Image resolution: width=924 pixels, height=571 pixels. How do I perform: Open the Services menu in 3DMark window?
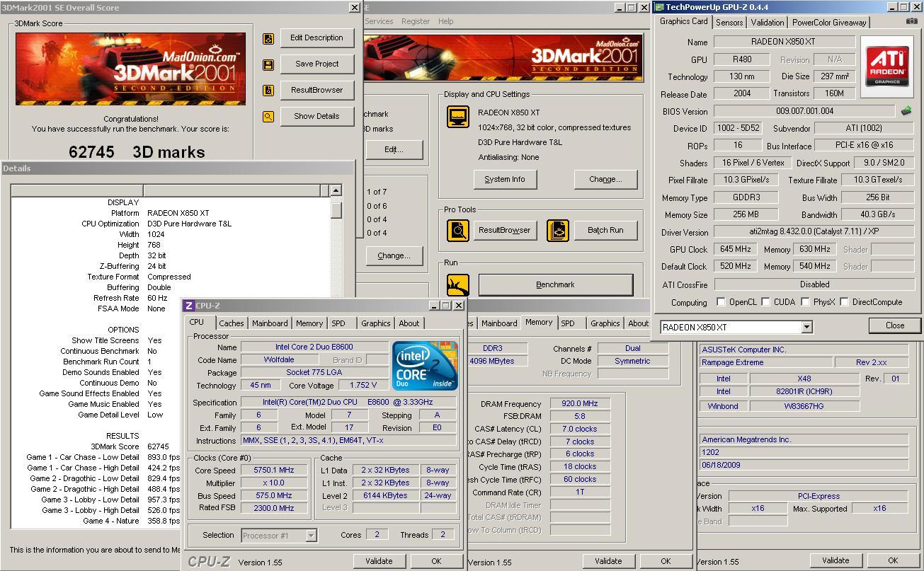pyautogui.click(x=379, y=21)
